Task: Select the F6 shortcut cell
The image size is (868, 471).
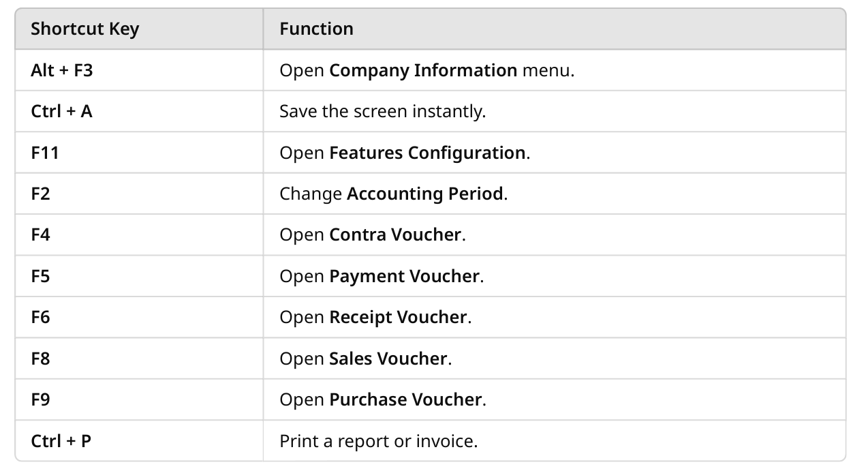Action: (x=139, y=317)
